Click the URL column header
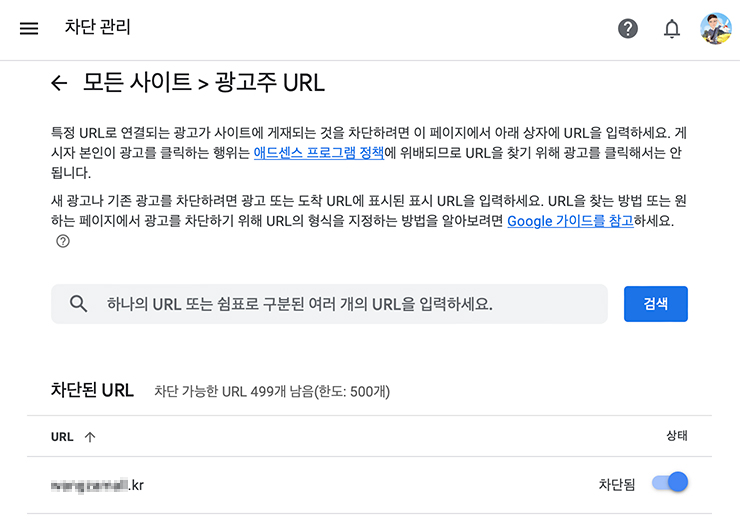The height and width of the screenshot is (522, 740). (62, 437)
